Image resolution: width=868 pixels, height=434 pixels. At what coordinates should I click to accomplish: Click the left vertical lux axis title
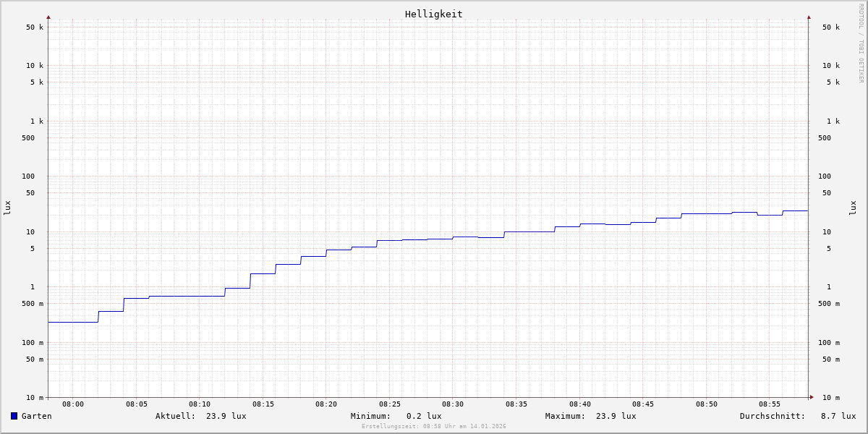[7, 208]
